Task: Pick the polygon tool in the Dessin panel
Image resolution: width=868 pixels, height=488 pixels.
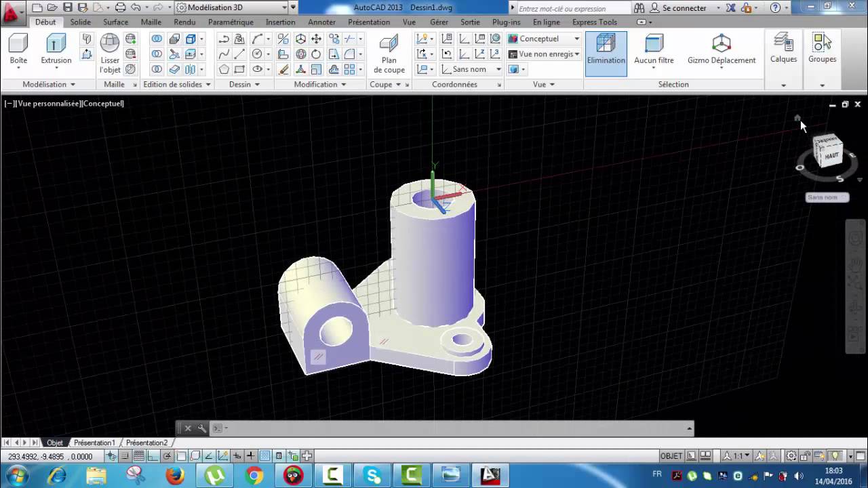Action: tap(224, 69)
